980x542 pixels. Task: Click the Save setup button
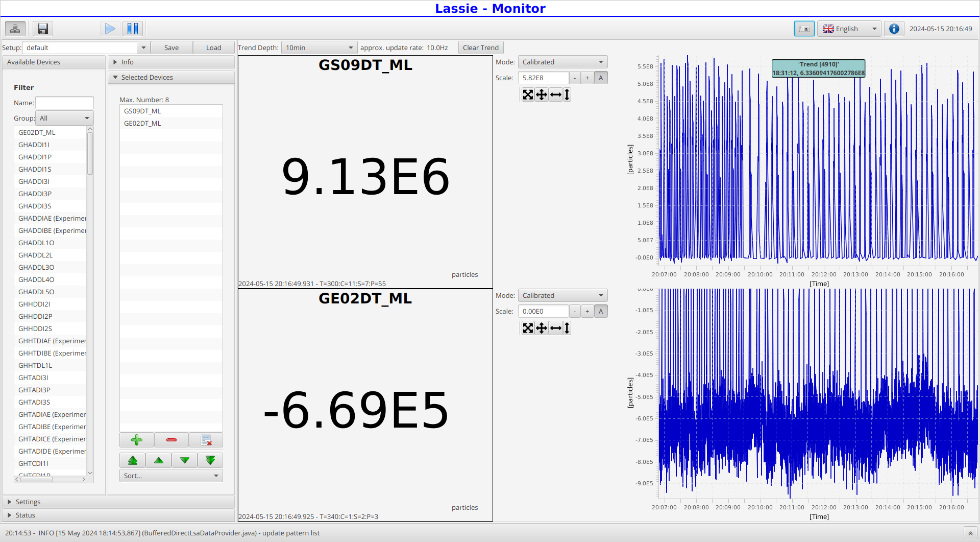(x=171, y=48)
